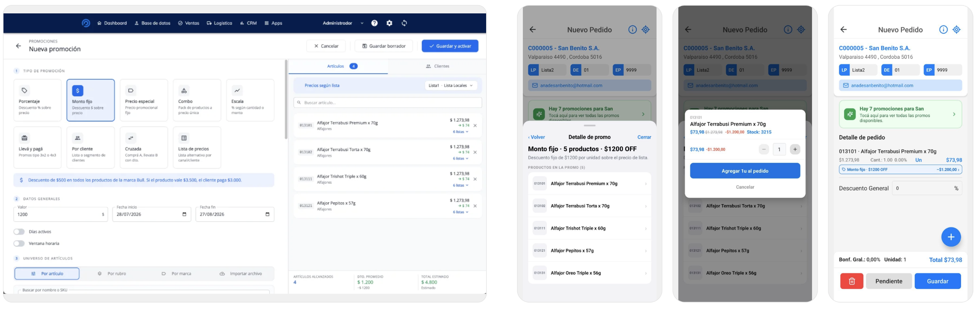Screen dimensions: 980x310
Task: Expand 6 listas under Alfajor Terrabusi Premium
Action: tap(460, 132)
